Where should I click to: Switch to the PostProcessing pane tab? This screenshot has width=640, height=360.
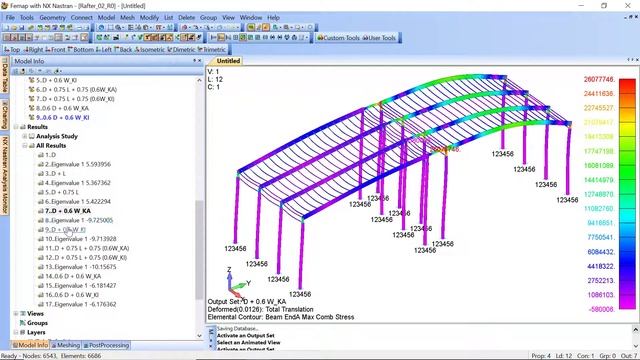point(106,345)
